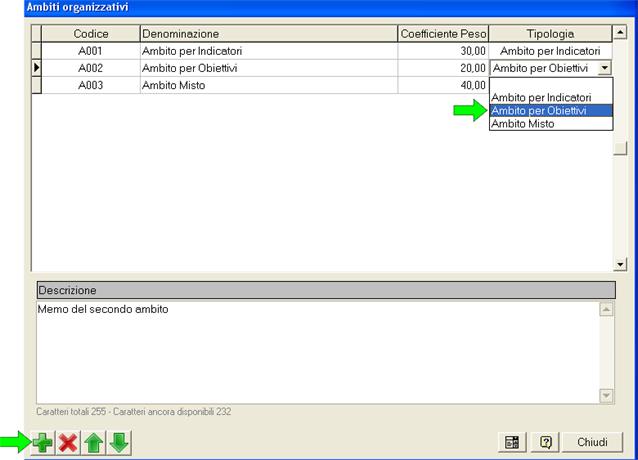638x460 pixels.
Task: Click the red X delete-record icon
Action: coord(68,443)
